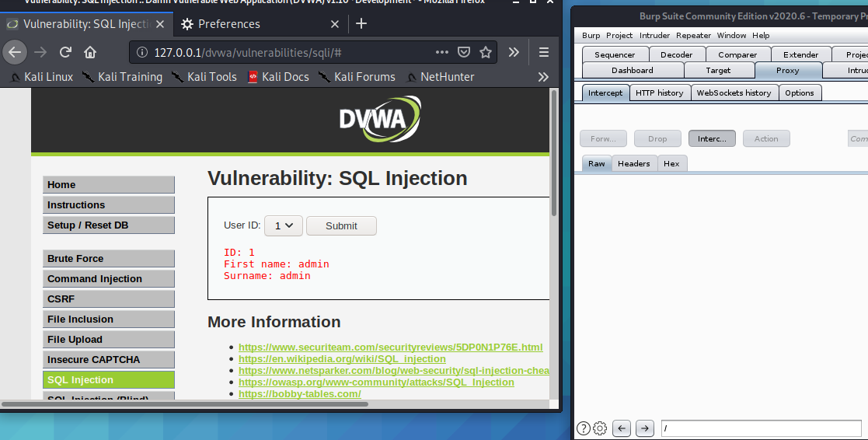Show more bookmarks chevron

coord(543,77)
